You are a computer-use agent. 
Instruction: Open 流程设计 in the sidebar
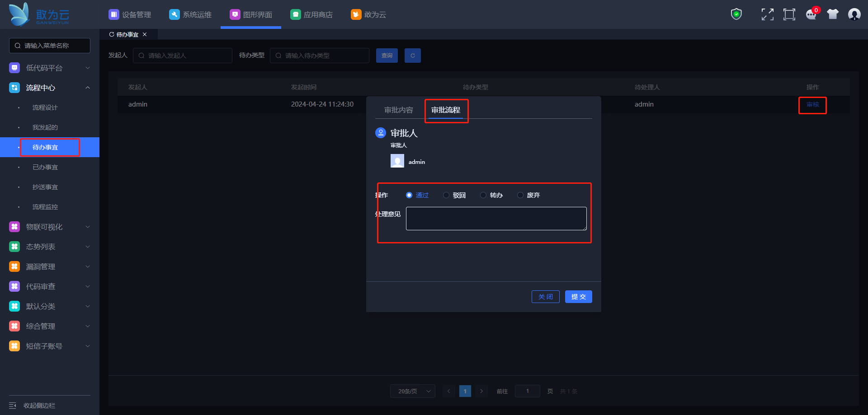pos(45,107)
